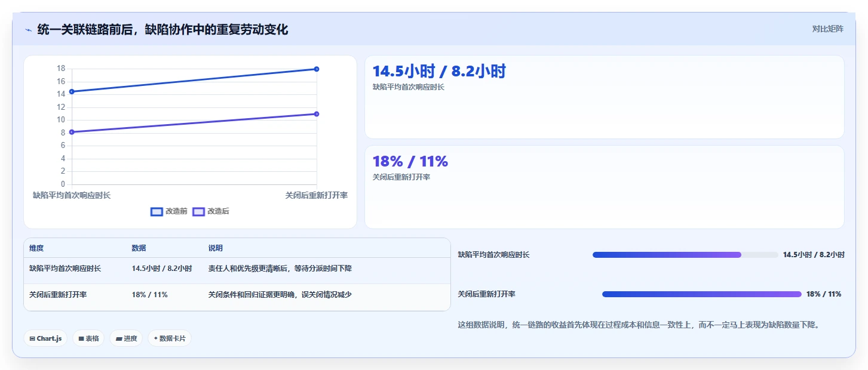Click table cell 缺陷平均首次响应时长

tap(65, 269)
